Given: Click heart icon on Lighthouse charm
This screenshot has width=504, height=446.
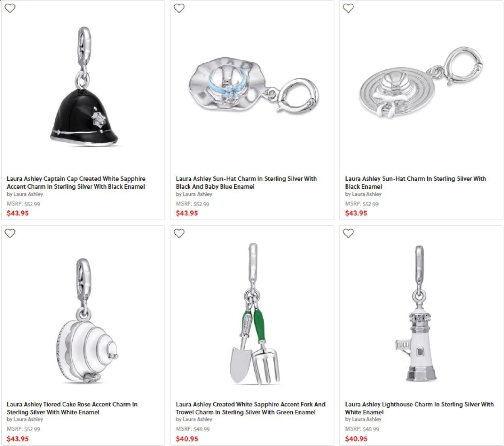Looking at the screenshot, I should coord(348,233).
